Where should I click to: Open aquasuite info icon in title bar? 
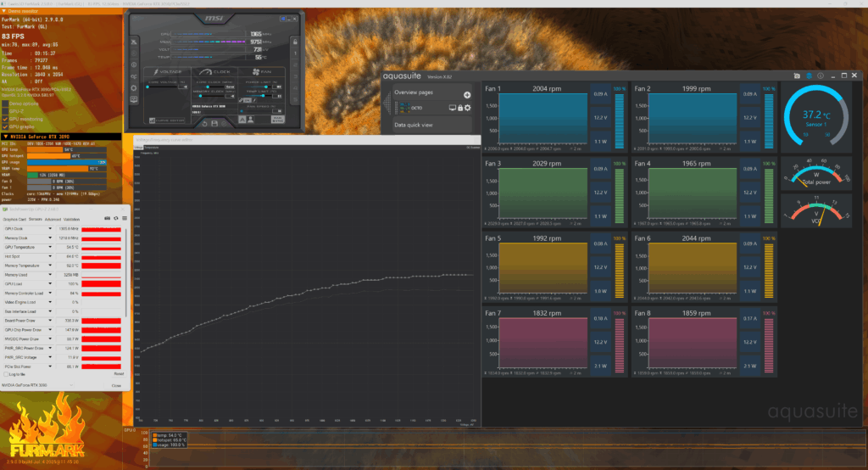tap(821, 76)
